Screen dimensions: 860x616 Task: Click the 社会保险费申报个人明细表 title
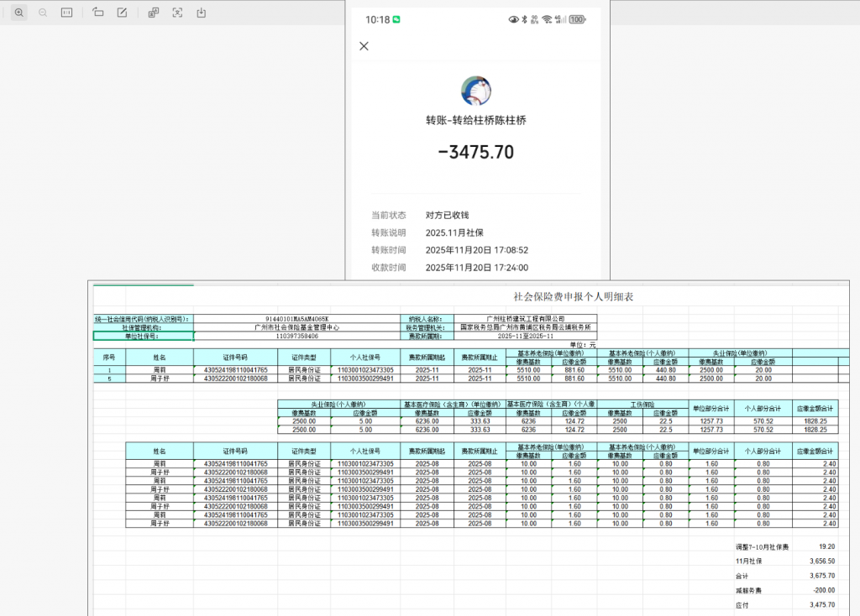(574, 296)
